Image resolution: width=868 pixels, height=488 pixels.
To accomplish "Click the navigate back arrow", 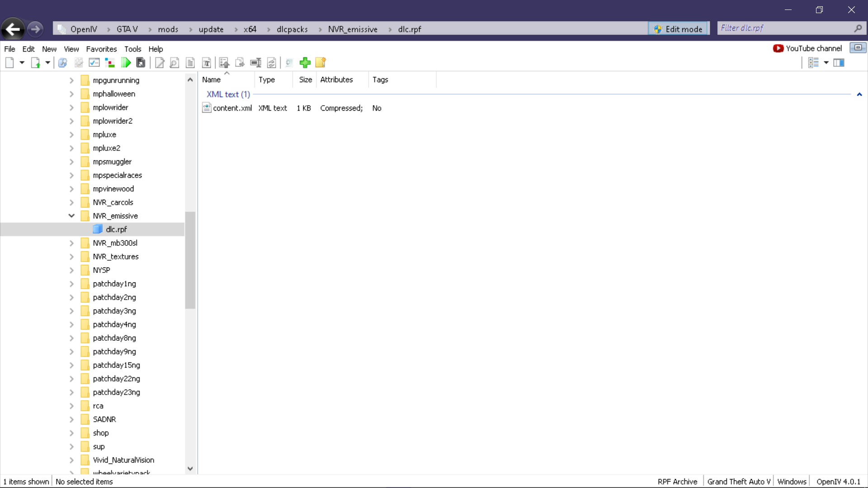I will click(x=13, y=29).
